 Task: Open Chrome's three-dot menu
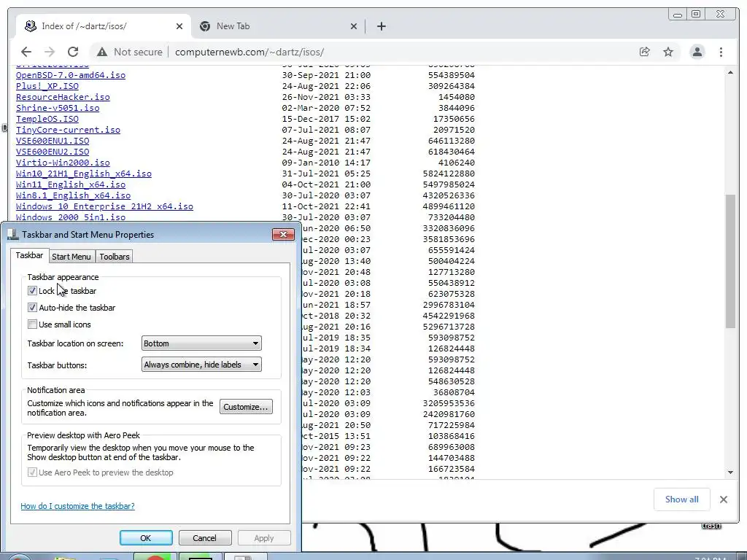click(x=721, y=52)
